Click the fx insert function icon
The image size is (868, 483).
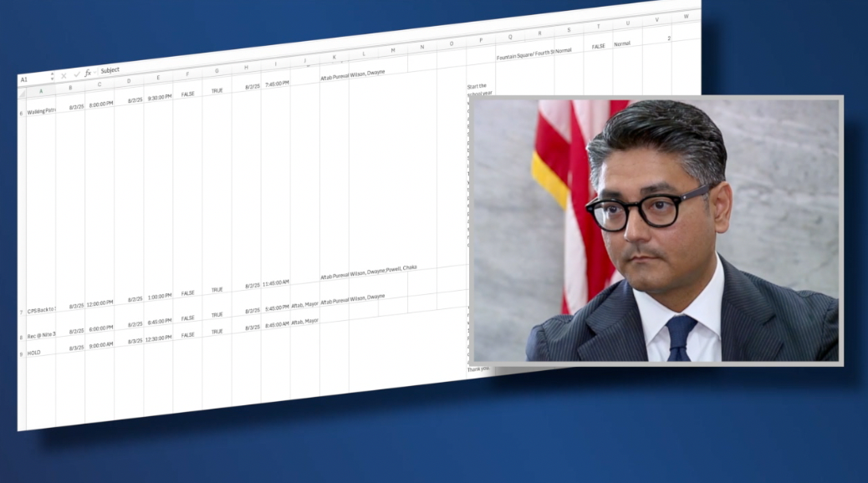click(x=88, y=74)
